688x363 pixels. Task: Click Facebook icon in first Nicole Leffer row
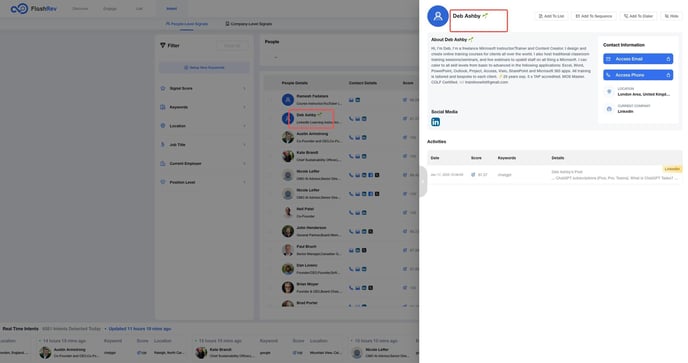[x=371, y=175]
